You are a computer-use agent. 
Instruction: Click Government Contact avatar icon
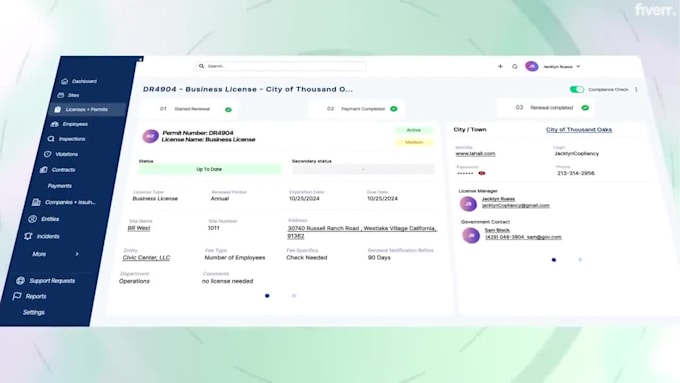click(x=471, y=236)
